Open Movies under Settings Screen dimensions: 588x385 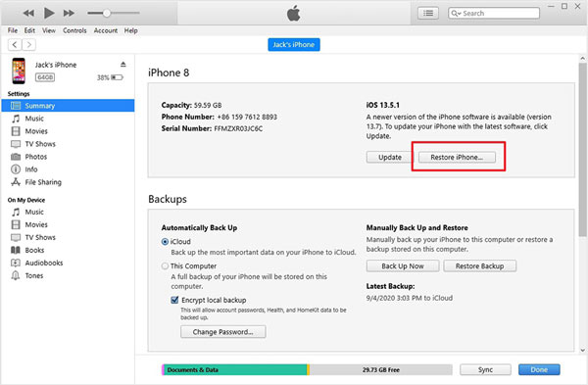[x=36, y=131]
